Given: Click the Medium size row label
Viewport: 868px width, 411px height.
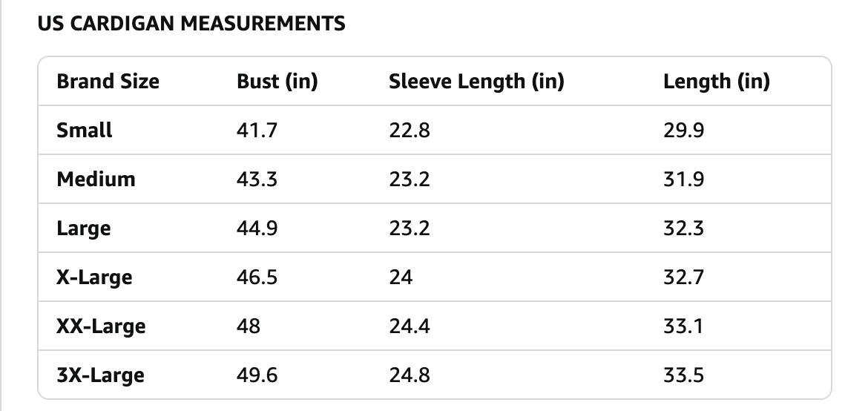Looking at the screenshot, I should point(96,179).
